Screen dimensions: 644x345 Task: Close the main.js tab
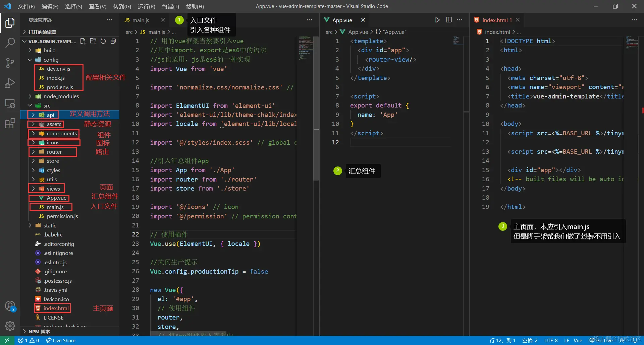click(x=163, y=20)
